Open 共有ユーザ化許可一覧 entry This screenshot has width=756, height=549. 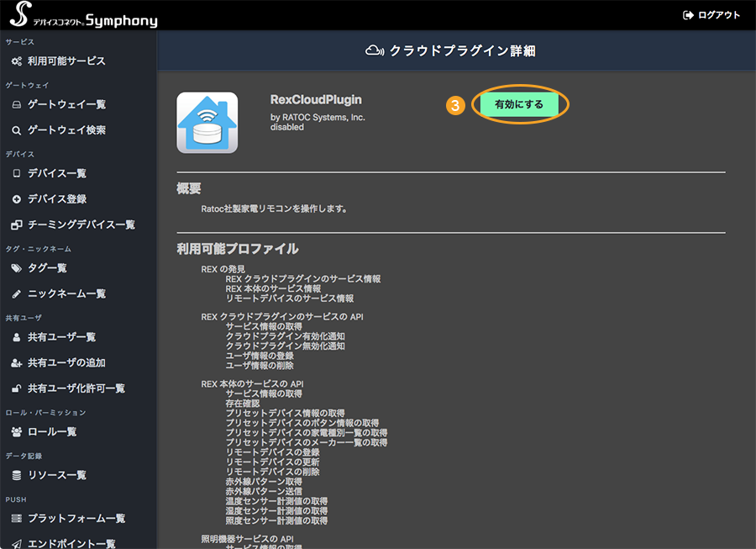[x=76, y=388]
